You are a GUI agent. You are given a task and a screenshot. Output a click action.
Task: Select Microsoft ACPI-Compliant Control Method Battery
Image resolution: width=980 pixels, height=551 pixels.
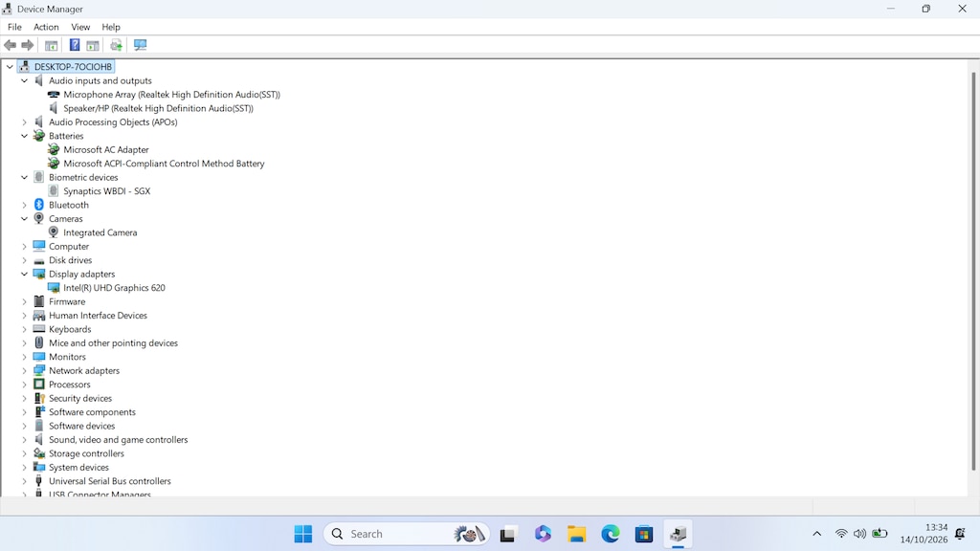(164, 163)
